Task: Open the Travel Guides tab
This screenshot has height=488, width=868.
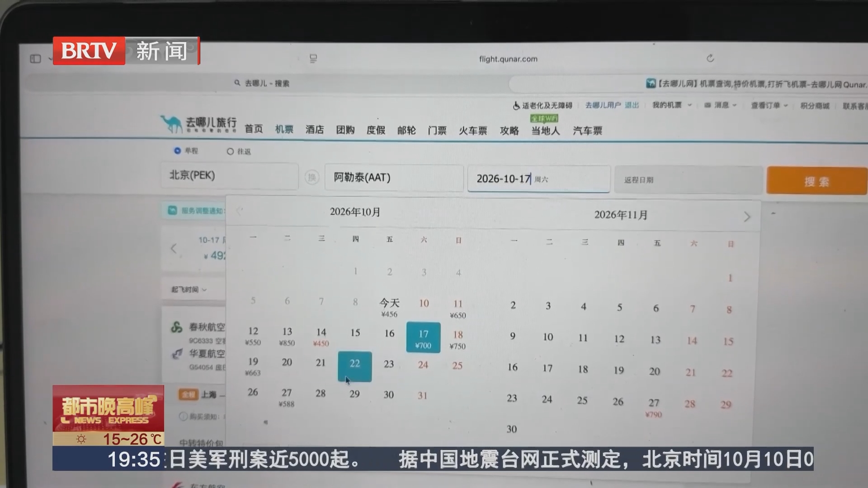Action: (x=509, y=131)
